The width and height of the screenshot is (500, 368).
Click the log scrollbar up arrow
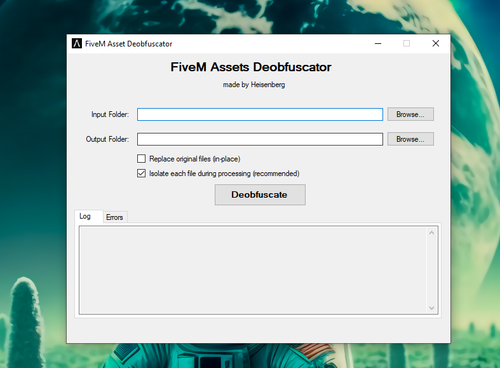(432, 233)
